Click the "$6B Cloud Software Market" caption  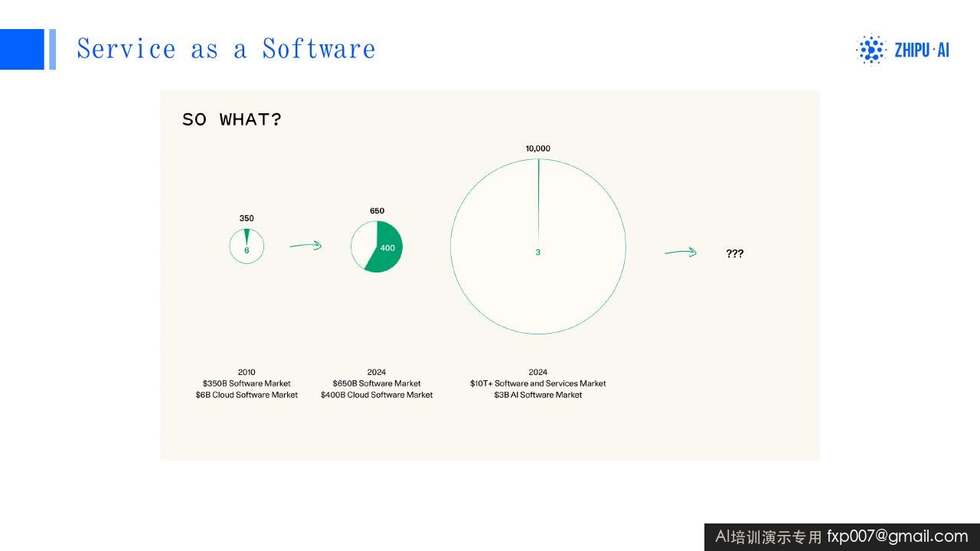pyautogui.click(x=247, y=395)
